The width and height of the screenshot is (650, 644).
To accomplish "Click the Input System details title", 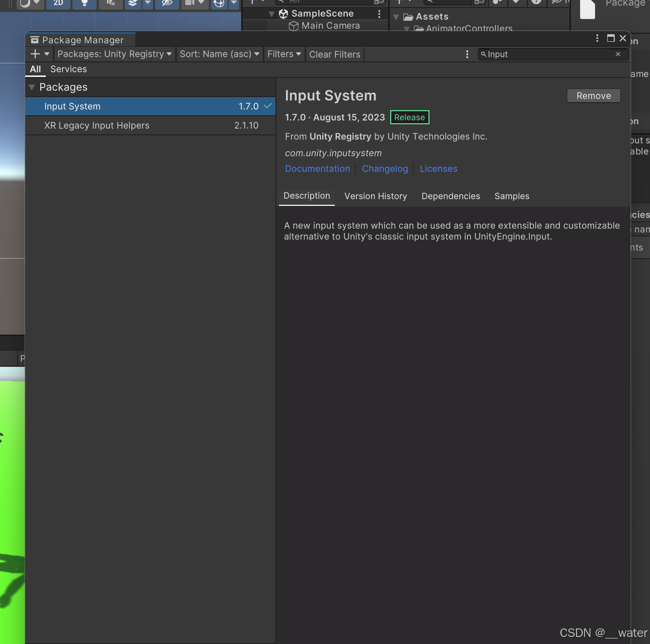I will (x=331, y=96).
